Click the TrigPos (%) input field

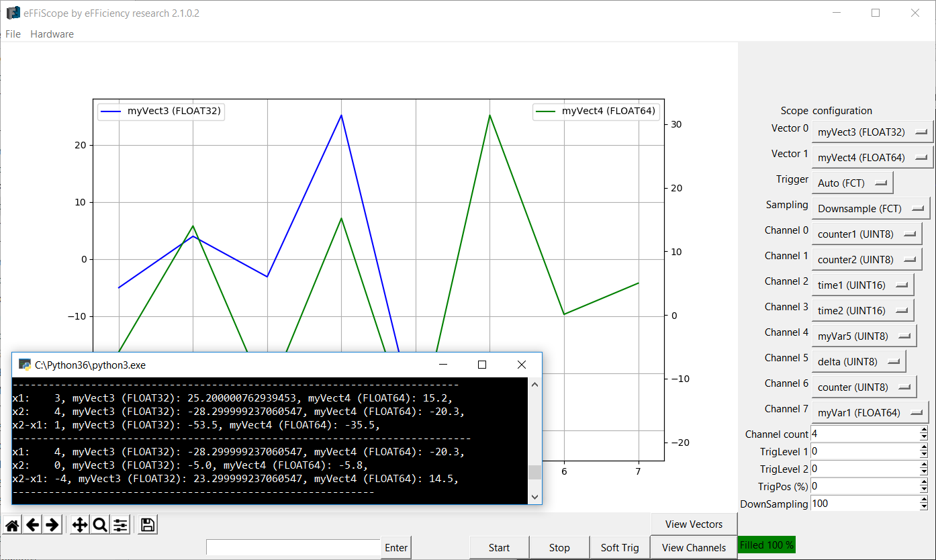865,486
